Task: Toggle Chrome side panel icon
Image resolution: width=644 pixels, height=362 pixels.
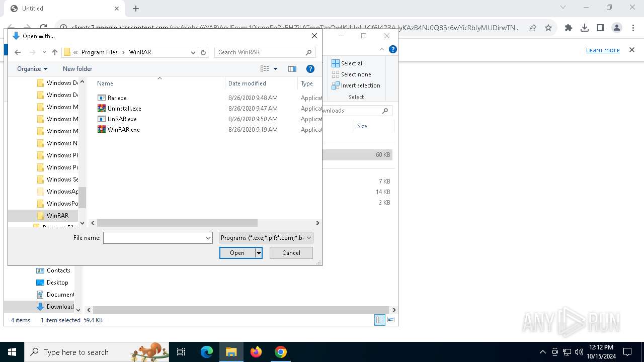Action: (601, 28)
